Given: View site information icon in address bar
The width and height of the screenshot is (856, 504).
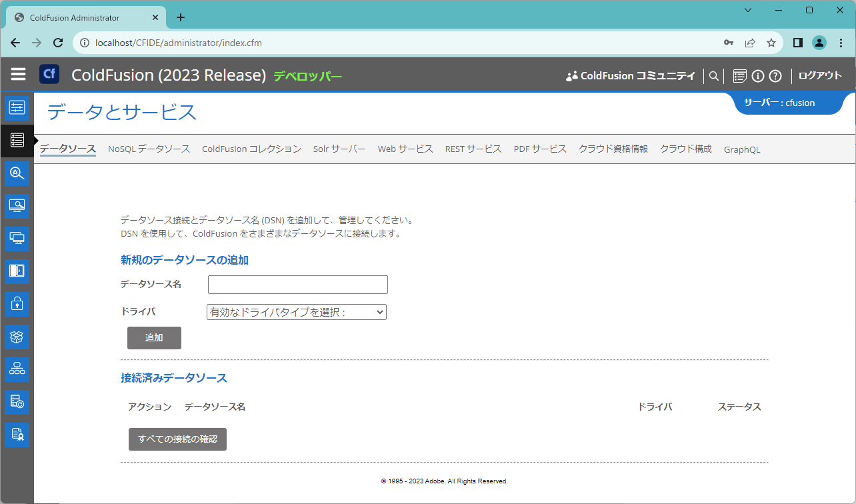Looking at the screenshot, I should 85,43.
